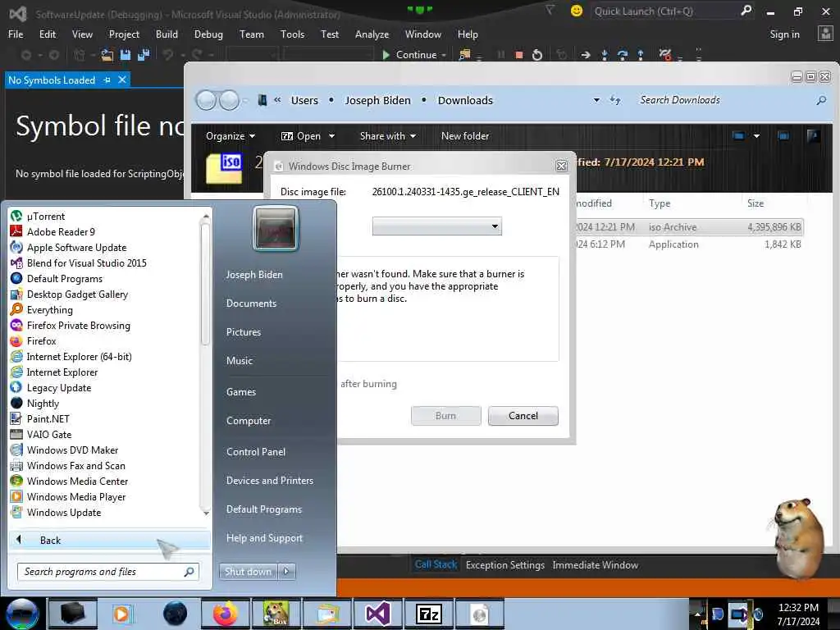
Task: Show hidden system tray icons
Action: click(x=697, y=614)
